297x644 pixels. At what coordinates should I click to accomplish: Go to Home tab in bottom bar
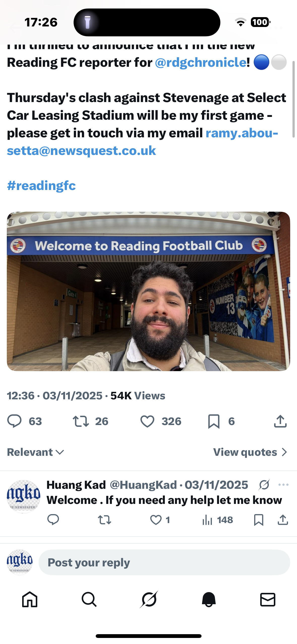coord(30,599)
